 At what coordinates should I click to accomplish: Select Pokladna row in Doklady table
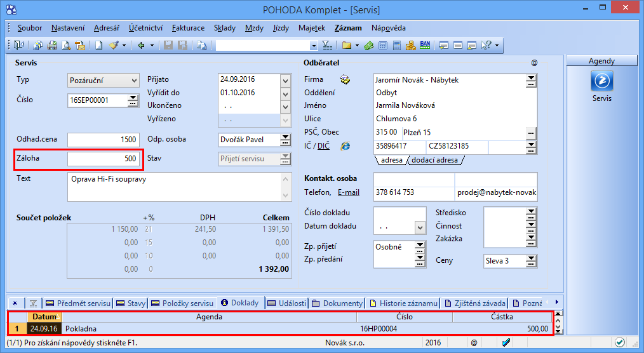click(281, 329)
